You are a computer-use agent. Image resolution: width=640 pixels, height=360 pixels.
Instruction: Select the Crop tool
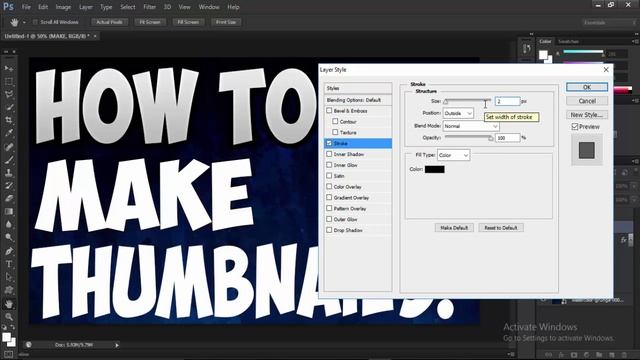(9, 120)
